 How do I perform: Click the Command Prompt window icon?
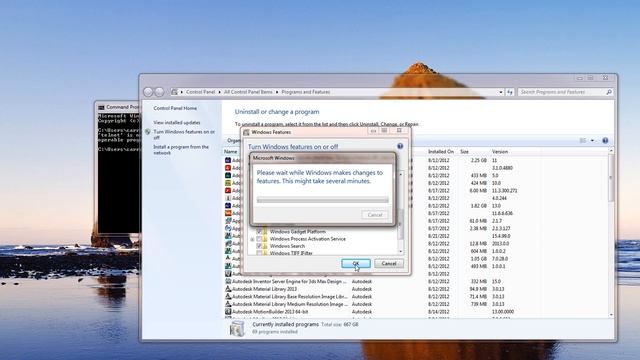(101, 107)
